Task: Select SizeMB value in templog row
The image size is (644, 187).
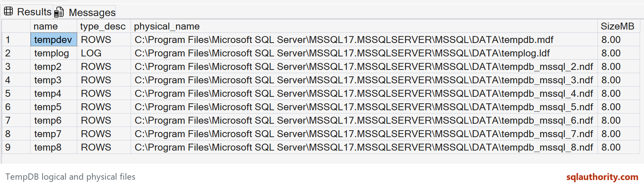Action: pos(618,53)
